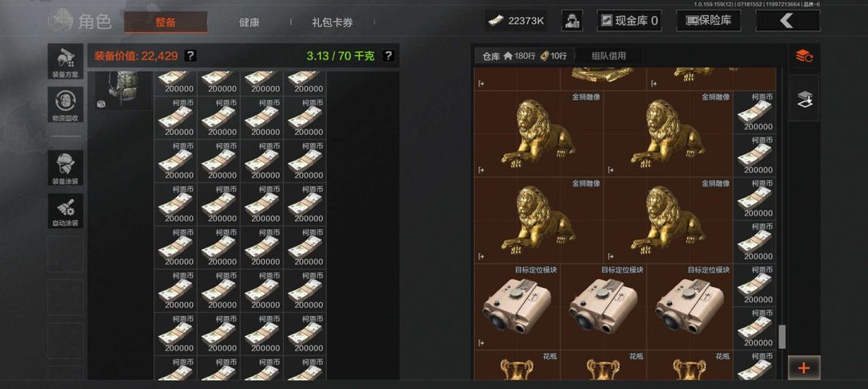Click the sort warehouse stack icon

(804, 56)
